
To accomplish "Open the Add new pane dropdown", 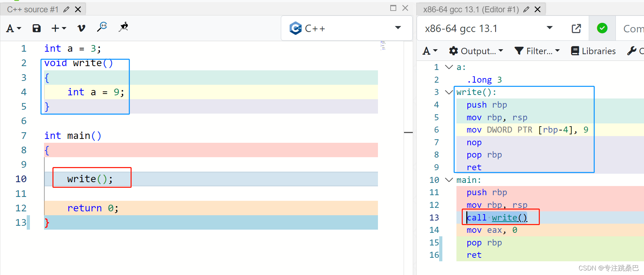I will [x=58, y=28].
